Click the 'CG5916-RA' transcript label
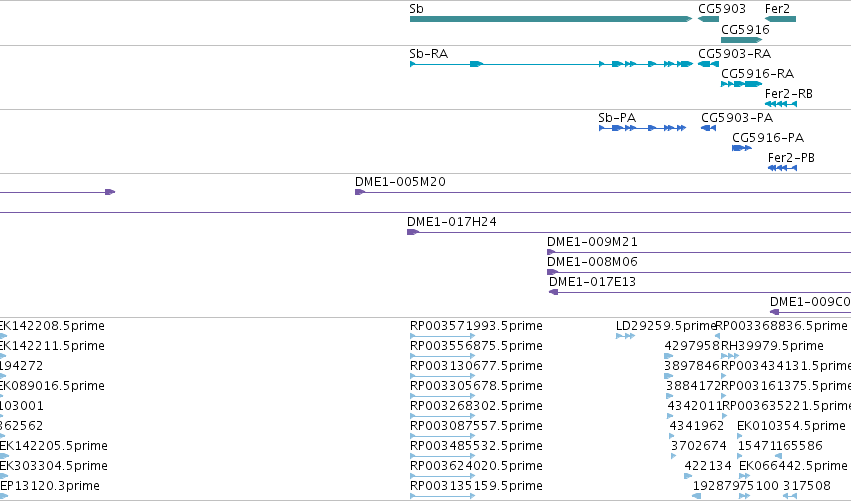Screen dimensions: 851x501 click(x=757, y=74)
